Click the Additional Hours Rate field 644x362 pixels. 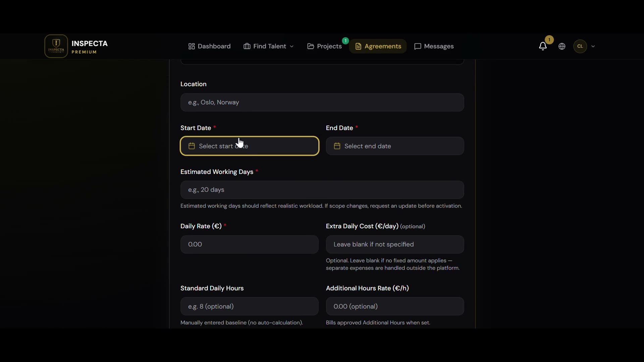(395, 306)
